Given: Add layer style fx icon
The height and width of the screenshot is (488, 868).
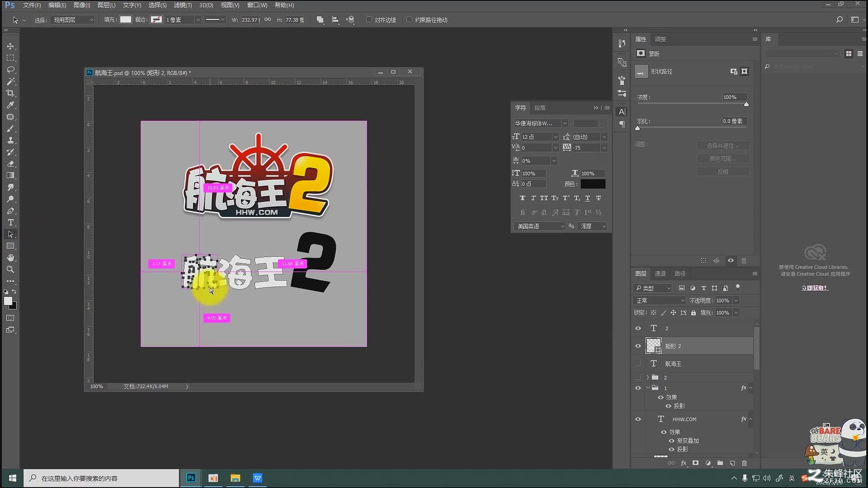Looking at the screenshot, I should coord(684,463).
